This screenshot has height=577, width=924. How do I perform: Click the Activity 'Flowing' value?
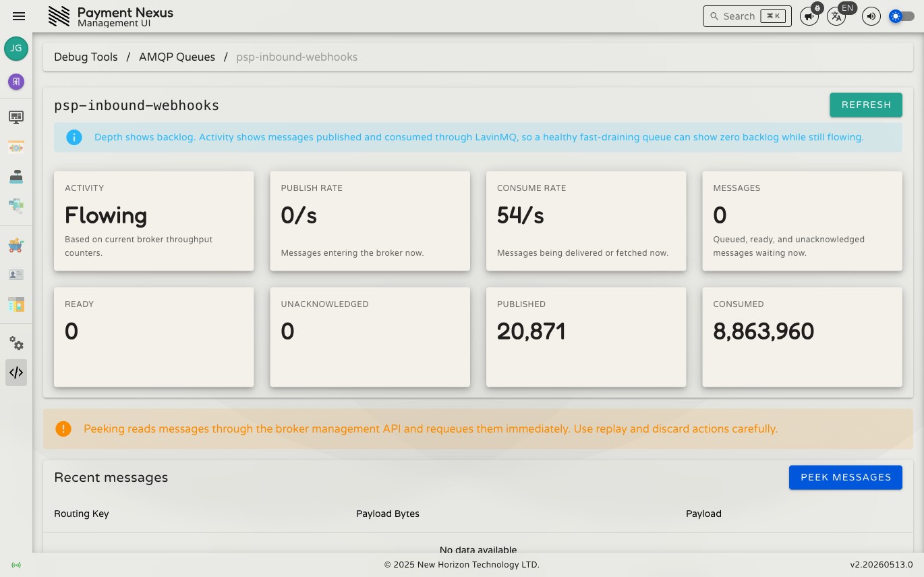click(x=106, y=215)
